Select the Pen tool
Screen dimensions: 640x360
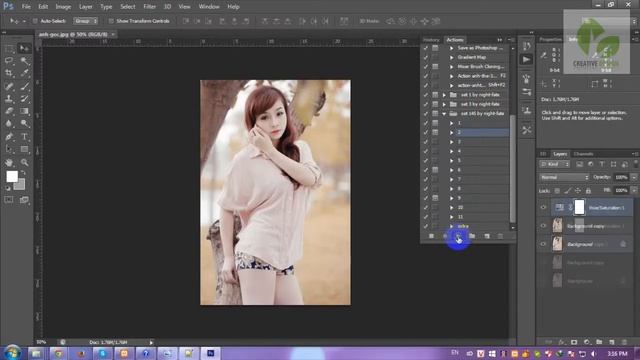(9, 137)
